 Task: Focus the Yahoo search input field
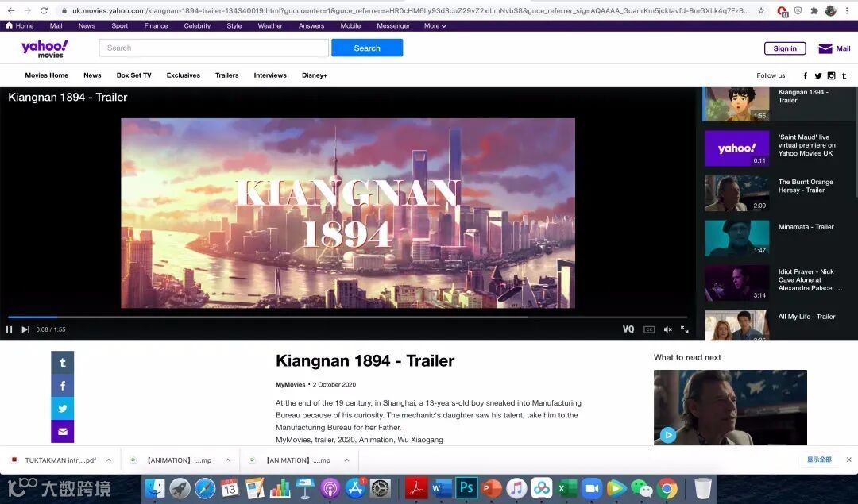pyautogui.click(x=214, y=48)
